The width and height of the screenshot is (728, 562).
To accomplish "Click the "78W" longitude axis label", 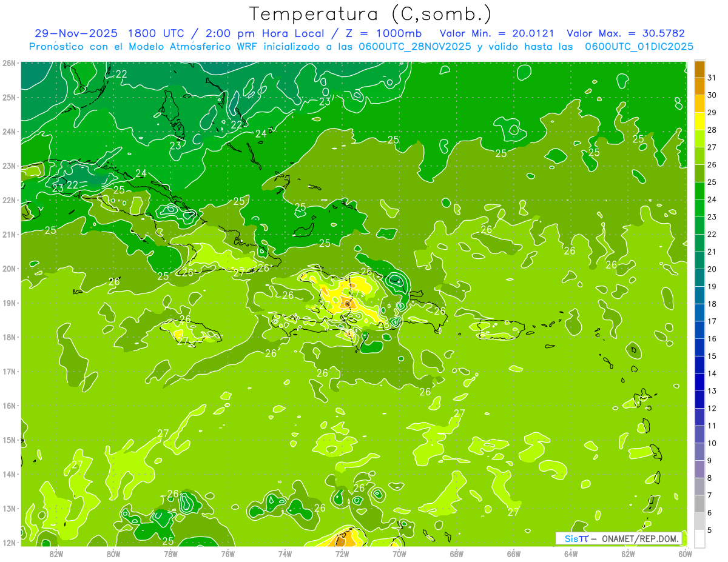I will (170, 554).
